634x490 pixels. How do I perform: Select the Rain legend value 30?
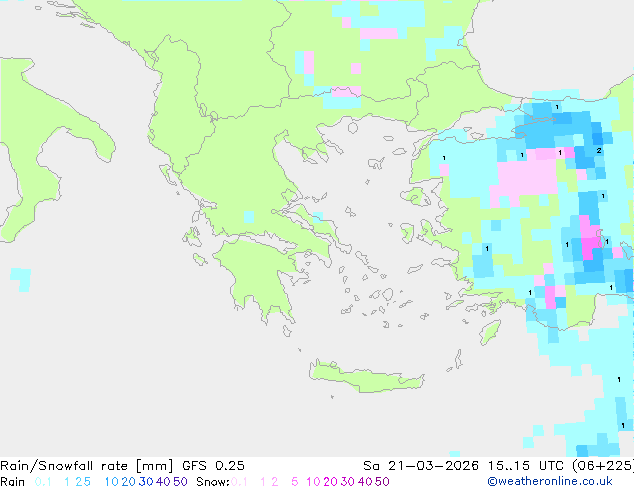(x=146, y=482)
